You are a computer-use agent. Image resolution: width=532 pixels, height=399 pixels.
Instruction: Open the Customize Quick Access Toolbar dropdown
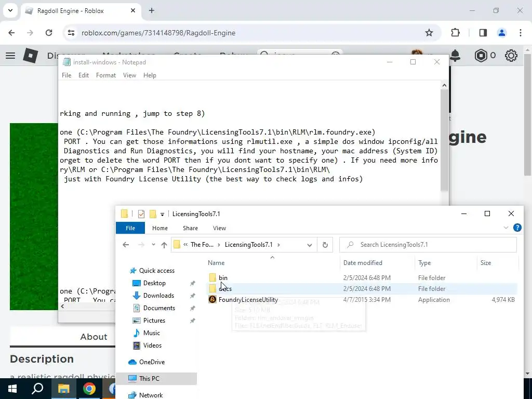tap(162, 215)
